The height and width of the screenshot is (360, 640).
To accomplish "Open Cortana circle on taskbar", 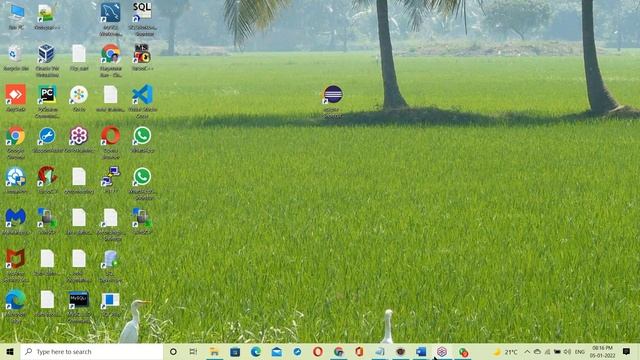I will (173, 351).
